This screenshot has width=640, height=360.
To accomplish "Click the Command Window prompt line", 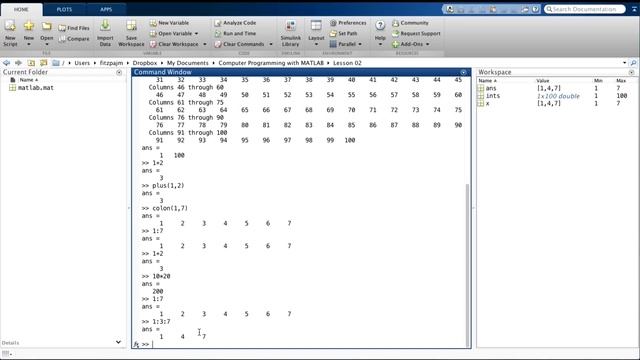I will click(x=302, y=344).
